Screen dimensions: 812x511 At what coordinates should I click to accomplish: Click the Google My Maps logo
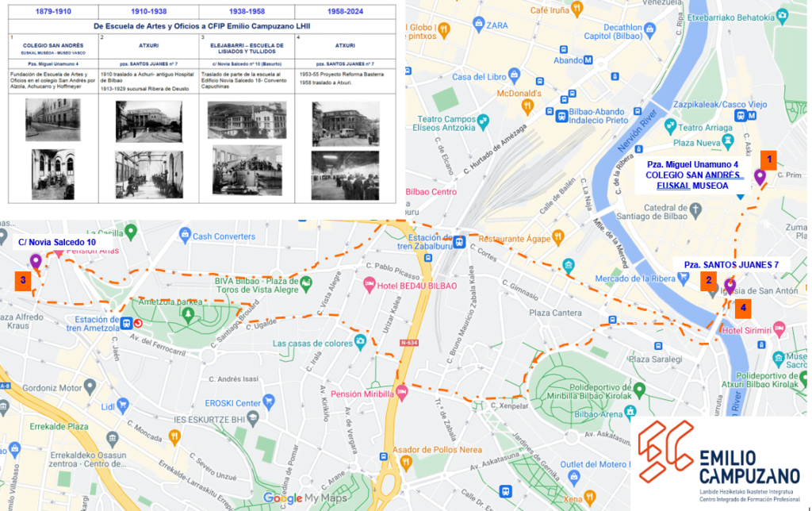[305, 498]
